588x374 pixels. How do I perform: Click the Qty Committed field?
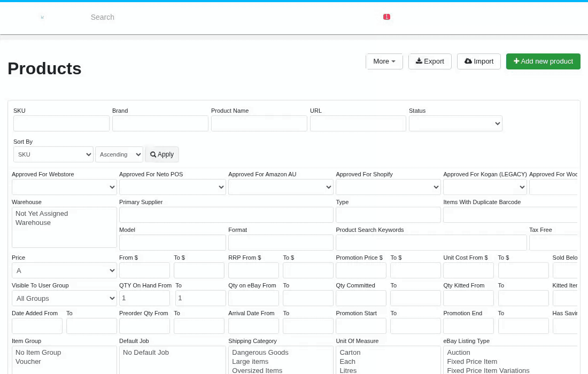(x=361, y=298)
